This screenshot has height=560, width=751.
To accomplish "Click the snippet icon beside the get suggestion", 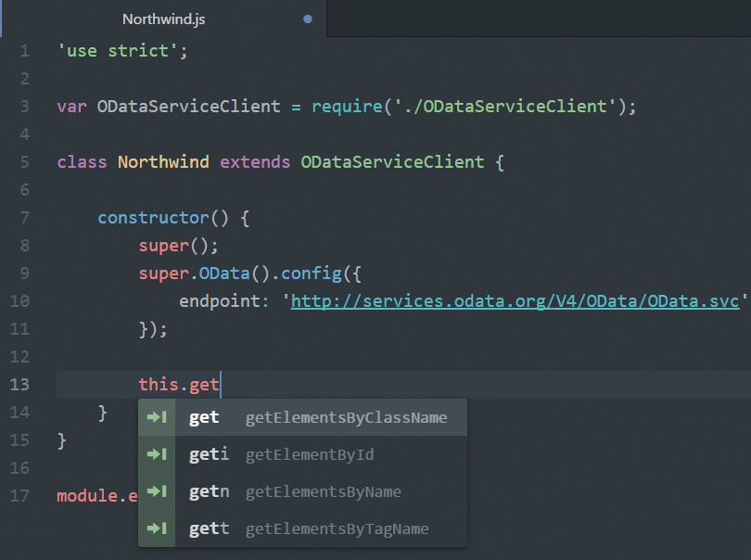I will tap(158, 417).
